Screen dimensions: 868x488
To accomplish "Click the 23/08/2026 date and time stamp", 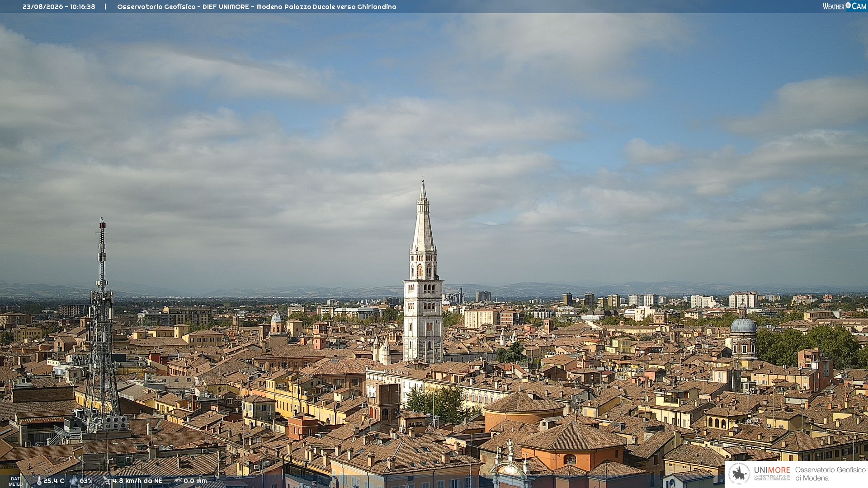I will pyautogui.click(x=59, y=7).
